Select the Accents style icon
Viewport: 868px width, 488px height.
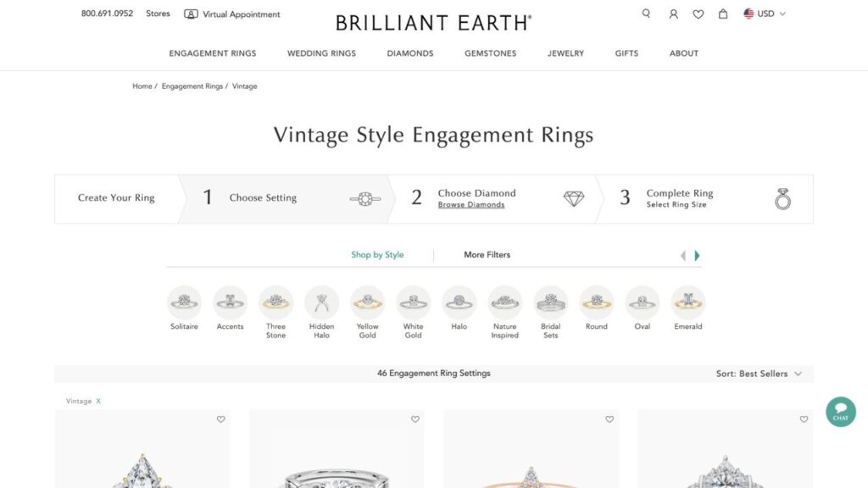click(x=230, y=302)
